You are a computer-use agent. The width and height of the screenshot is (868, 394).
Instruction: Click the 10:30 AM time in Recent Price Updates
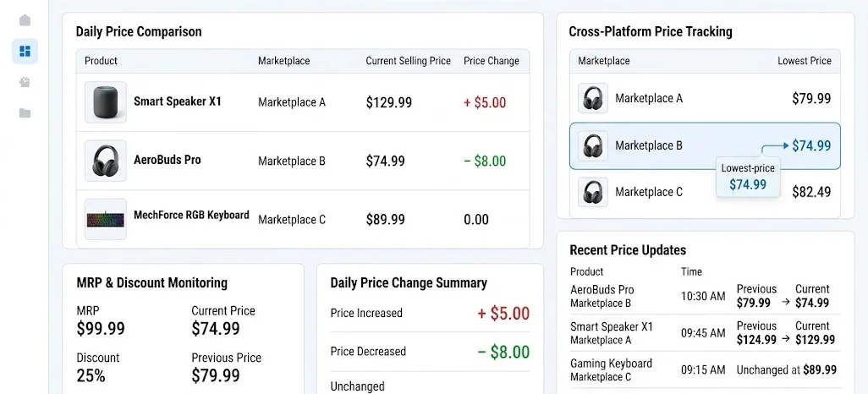703,297
